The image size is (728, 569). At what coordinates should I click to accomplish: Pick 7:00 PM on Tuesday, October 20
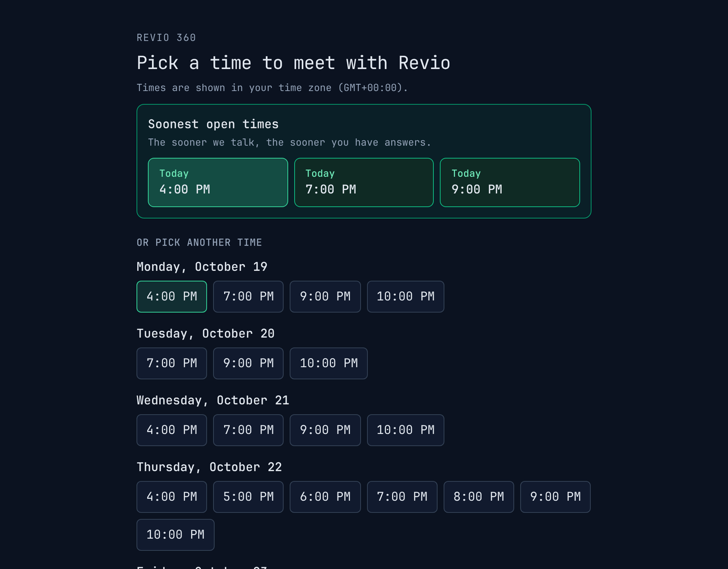point(172,364)
